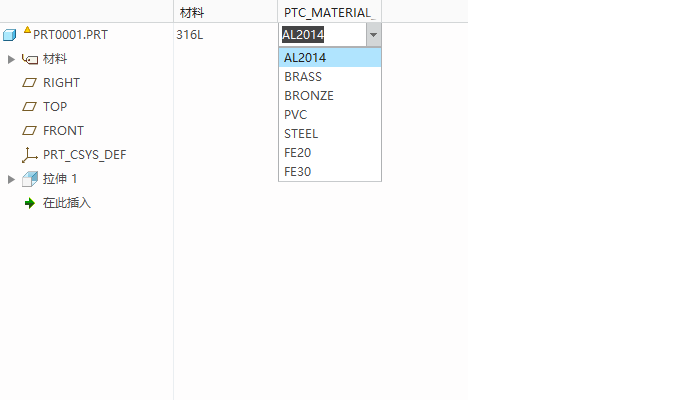The image size is (700, 400).
Task: Click the 拉伸 1 extrude feature icon
Action: (x=30, y=179)
